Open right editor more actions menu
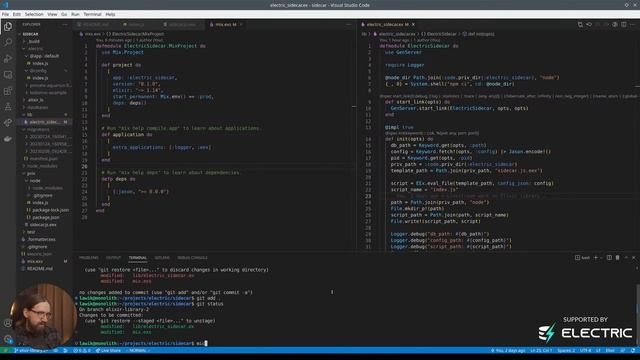 633,24
